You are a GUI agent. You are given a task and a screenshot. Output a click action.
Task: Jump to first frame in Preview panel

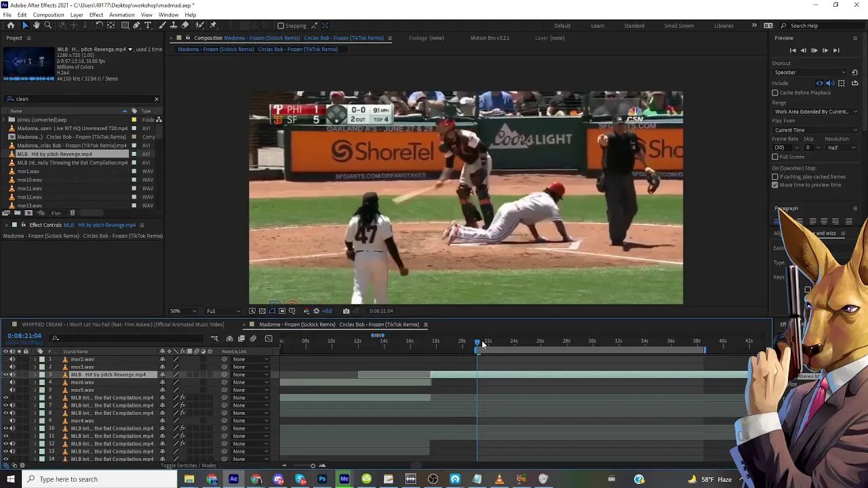[793, 50]
